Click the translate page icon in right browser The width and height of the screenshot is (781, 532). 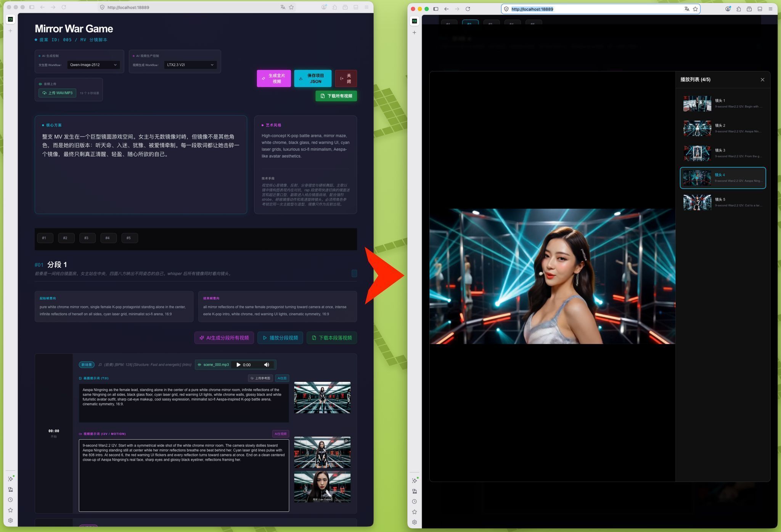point(686,9)
